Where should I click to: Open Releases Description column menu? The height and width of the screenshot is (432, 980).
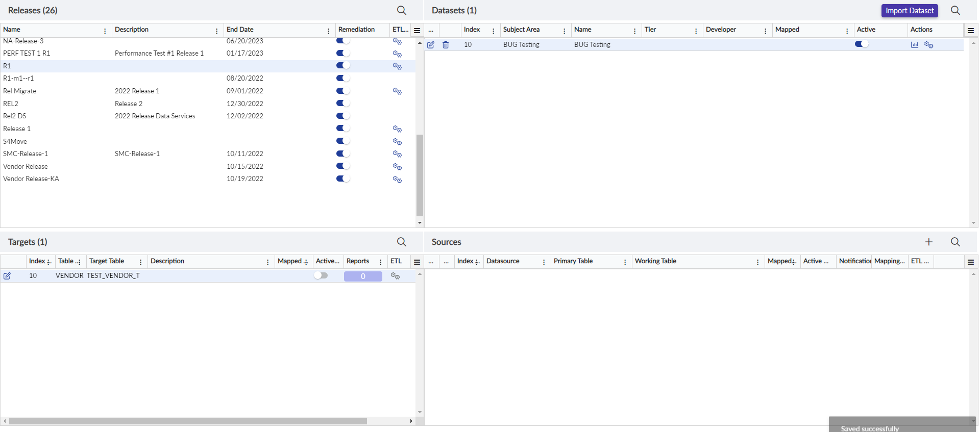coord(217,31)
